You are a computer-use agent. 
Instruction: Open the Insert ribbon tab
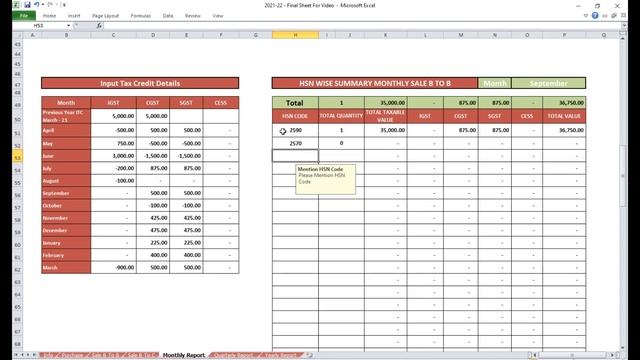(x=74, y=16)
